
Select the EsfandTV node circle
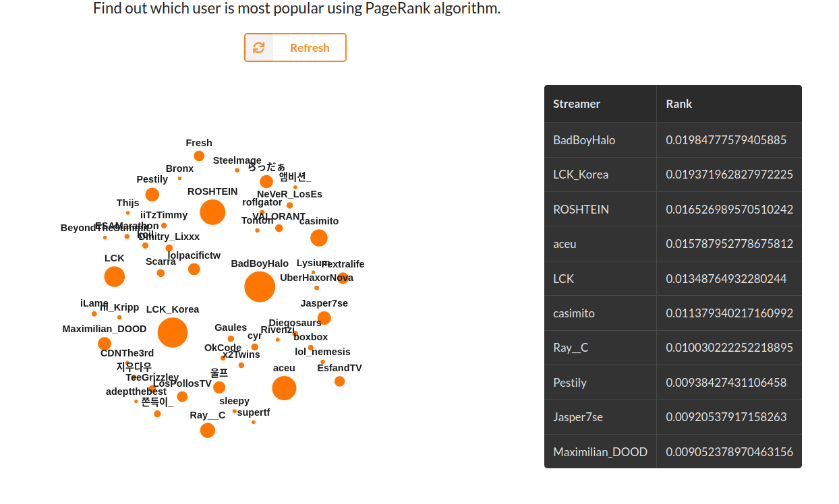point(339,381)
